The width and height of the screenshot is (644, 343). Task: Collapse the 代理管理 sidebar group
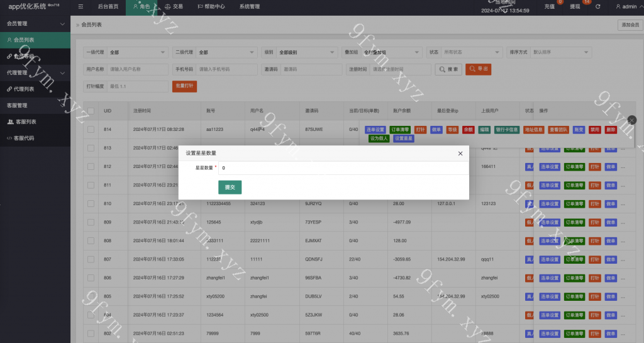(35, 73)
